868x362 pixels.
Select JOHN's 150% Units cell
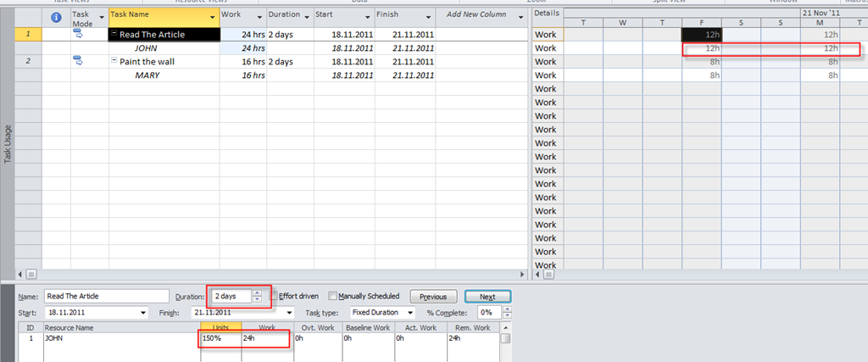click(x=220, y=337)
